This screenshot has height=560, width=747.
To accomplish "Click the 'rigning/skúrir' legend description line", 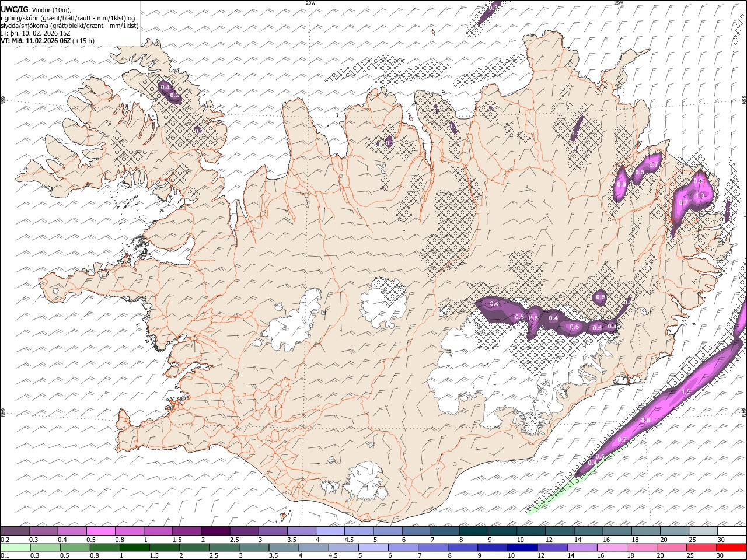I will 68,18.
